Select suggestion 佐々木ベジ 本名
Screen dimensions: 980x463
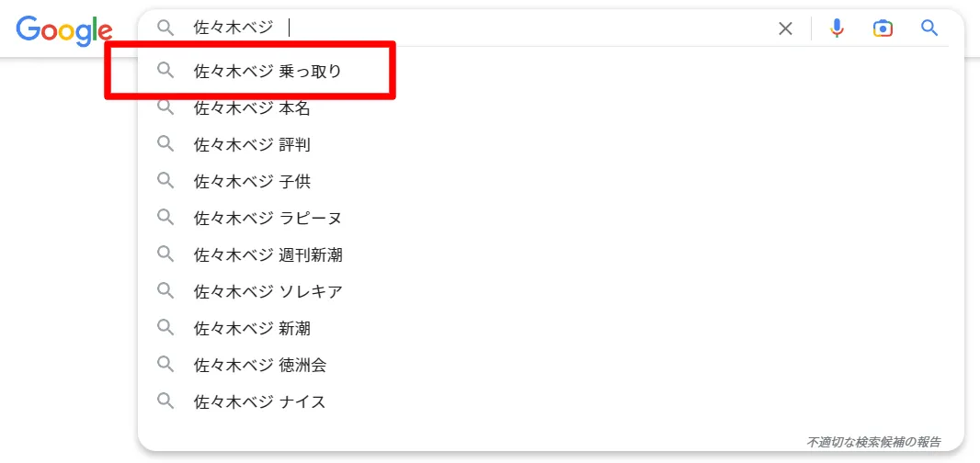(x=550, y=108)
